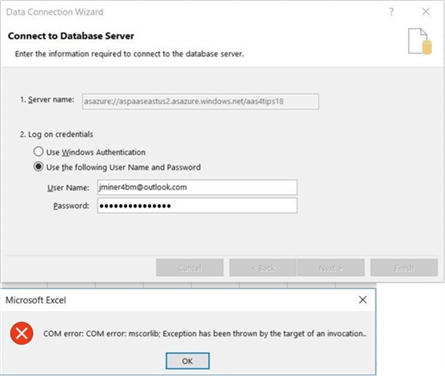Viewport: 445px width, 376px height.
Task: Click the OK button in Microsoft Excel error dialog
Action: tap(187, 361)
